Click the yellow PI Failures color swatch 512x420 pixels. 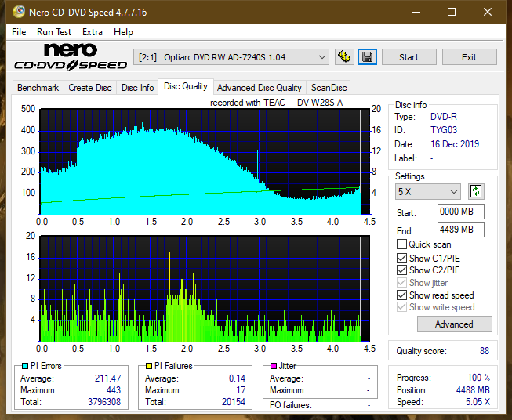click(149, 366)
